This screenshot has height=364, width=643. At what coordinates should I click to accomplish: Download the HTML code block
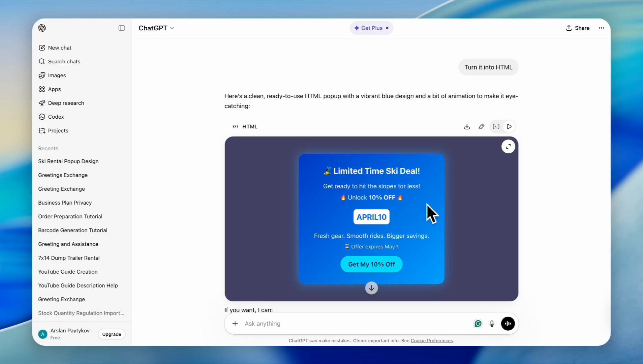click(x=467, y=127)
